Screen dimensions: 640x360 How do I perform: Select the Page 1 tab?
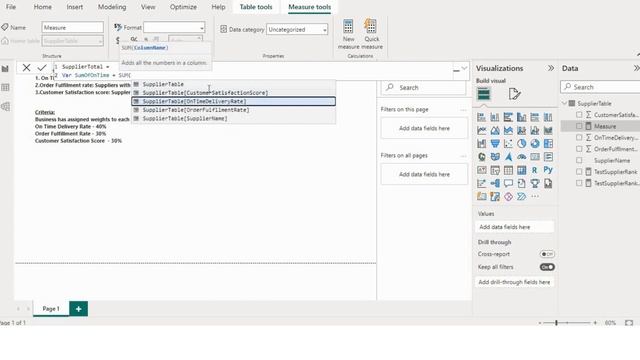coord(51,309)
